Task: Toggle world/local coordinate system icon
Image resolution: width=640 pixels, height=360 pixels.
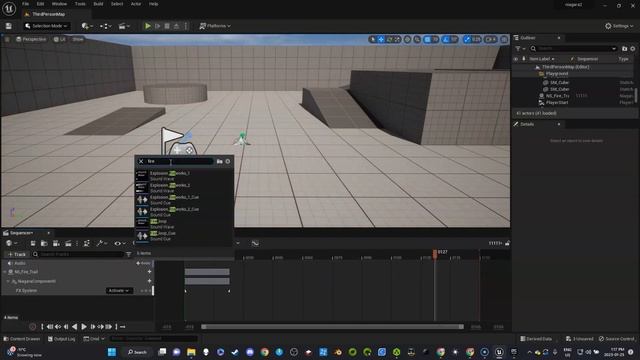Action: (407, 40)
